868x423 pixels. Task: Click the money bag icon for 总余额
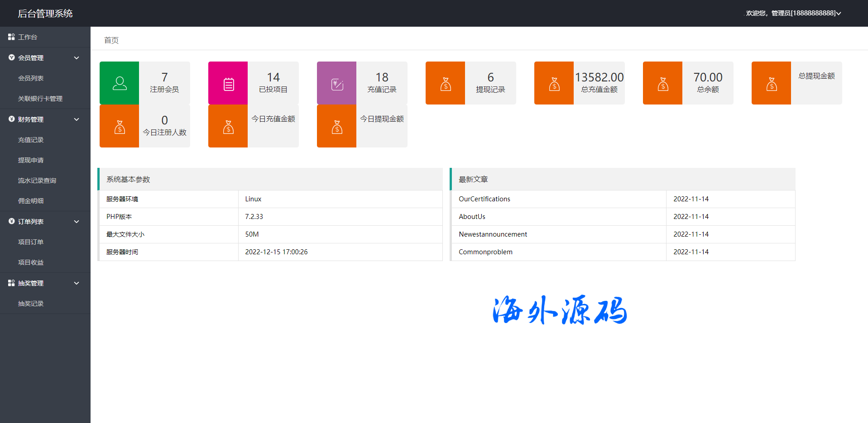[663, 84]
